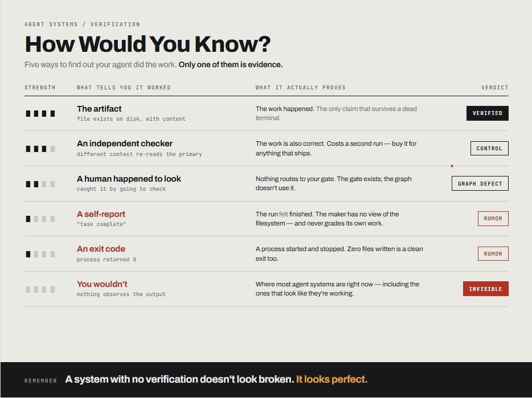Click the strength meter for A self-report

pos(40,219)
